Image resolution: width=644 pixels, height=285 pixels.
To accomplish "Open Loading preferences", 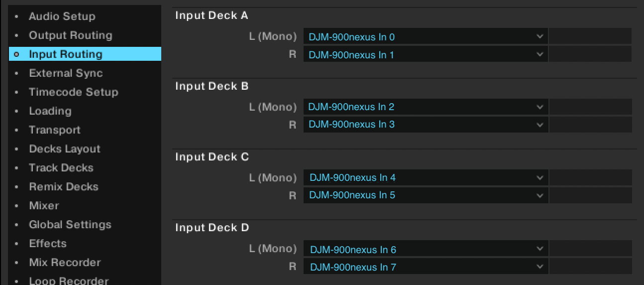I will 50,111.
